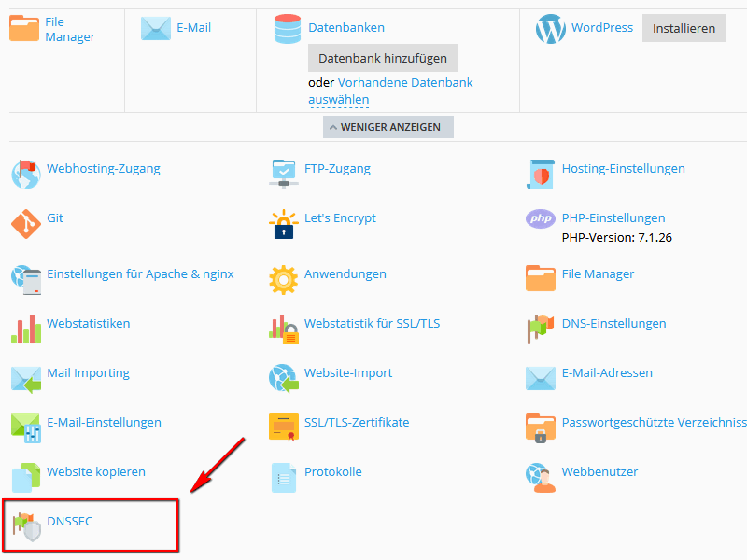Open the DNS-Einstellungen link
This screenshot has height=560, width=747.
click(613, 324)
